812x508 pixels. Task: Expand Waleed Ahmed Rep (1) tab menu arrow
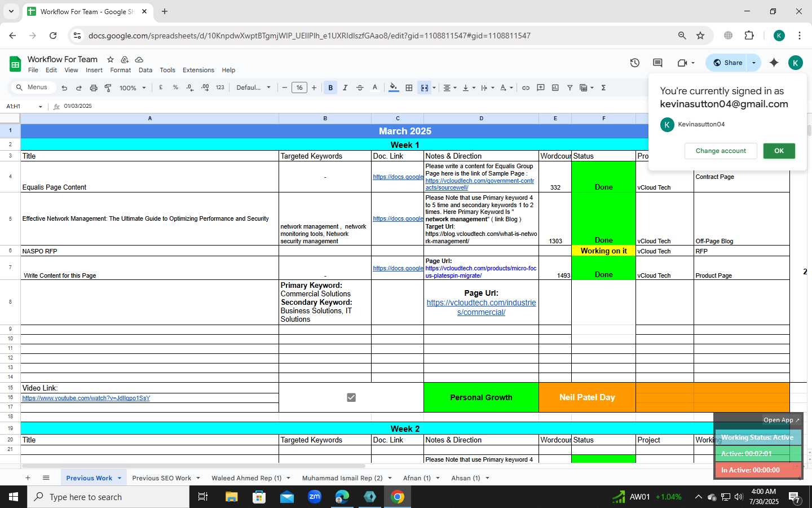click(x=288, y=478)
